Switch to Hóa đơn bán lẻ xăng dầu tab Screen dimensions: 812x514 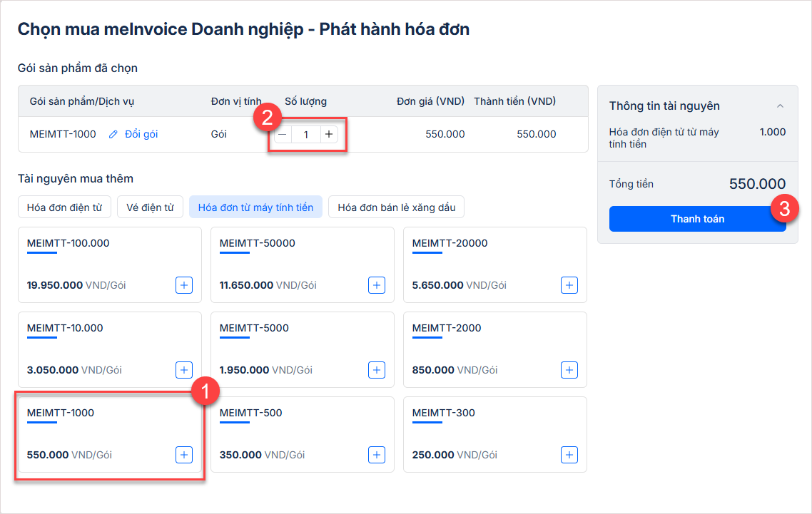[x=397, y=207]
